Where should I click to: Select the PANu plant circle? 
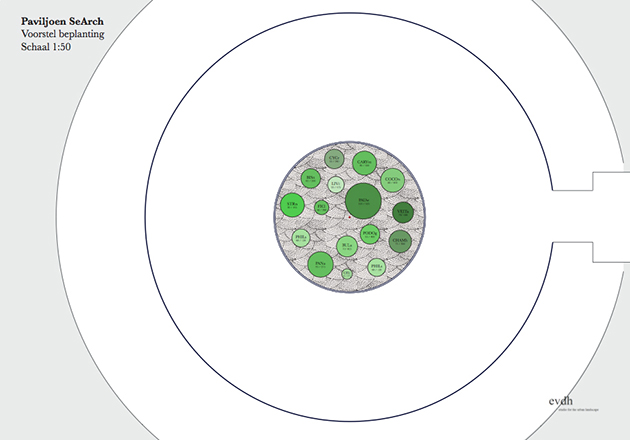coord(322,264)
